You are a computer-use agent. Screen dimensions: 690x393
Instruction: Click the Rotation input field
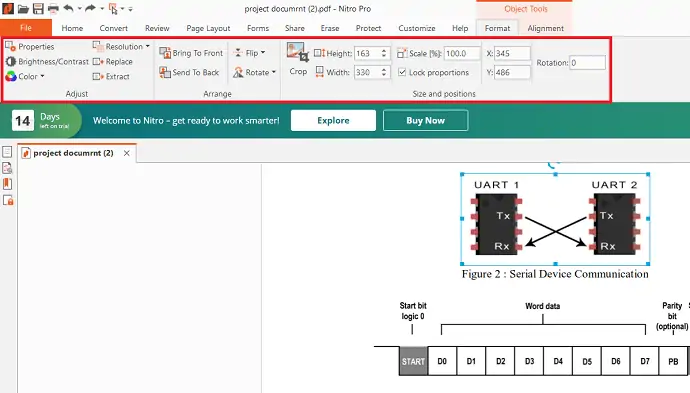(587, 62)
